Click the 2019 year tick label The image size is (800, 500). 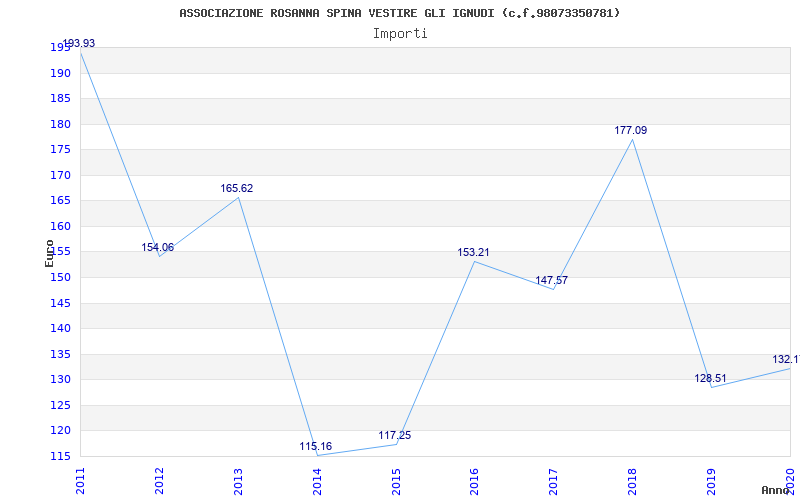pos(711,481)
